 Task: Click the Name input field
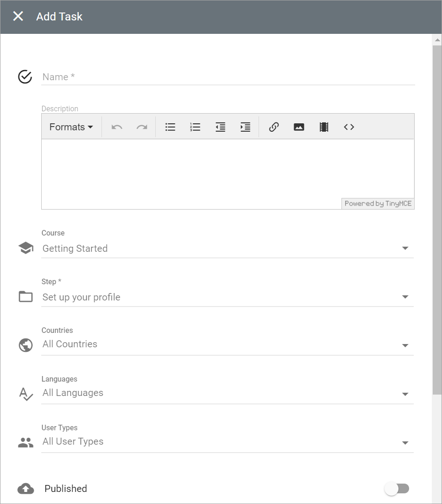click(185, 77)
